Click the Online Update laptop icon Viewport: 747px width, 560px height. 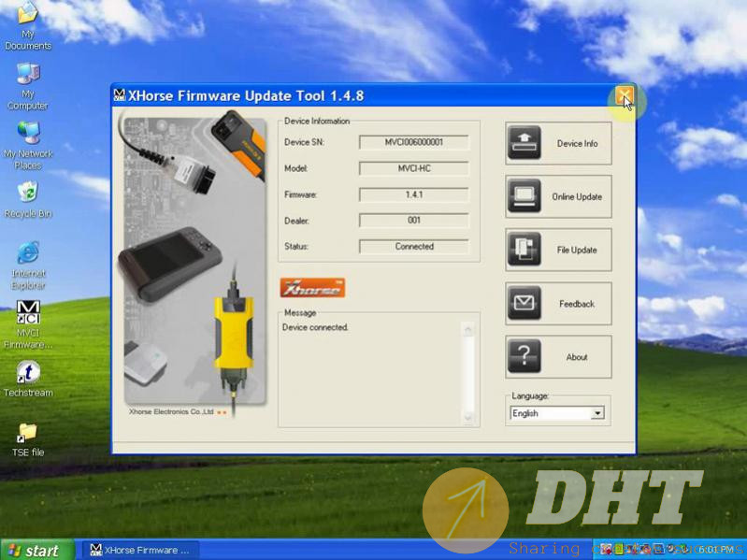524,196
